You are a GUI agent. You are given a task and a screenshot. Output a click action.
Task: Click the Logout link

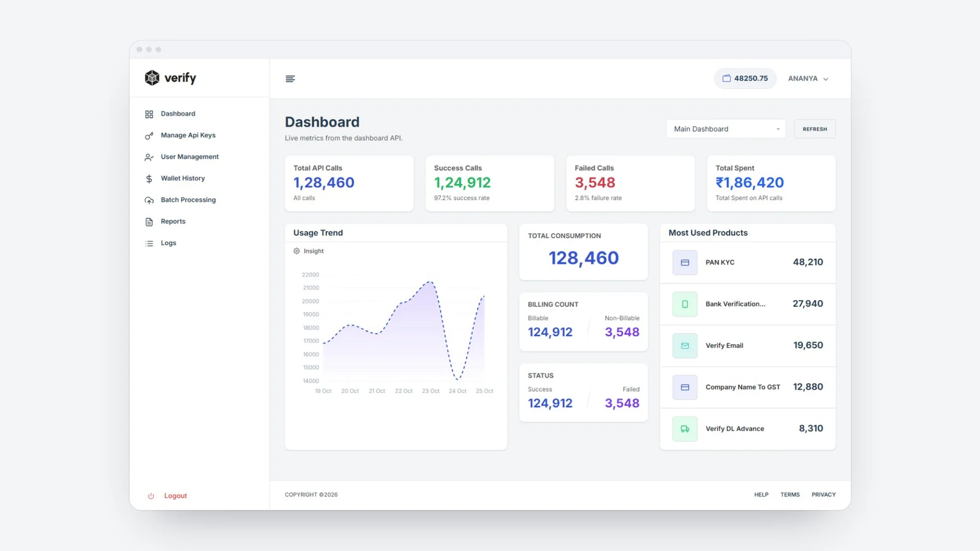click(175, 496)
